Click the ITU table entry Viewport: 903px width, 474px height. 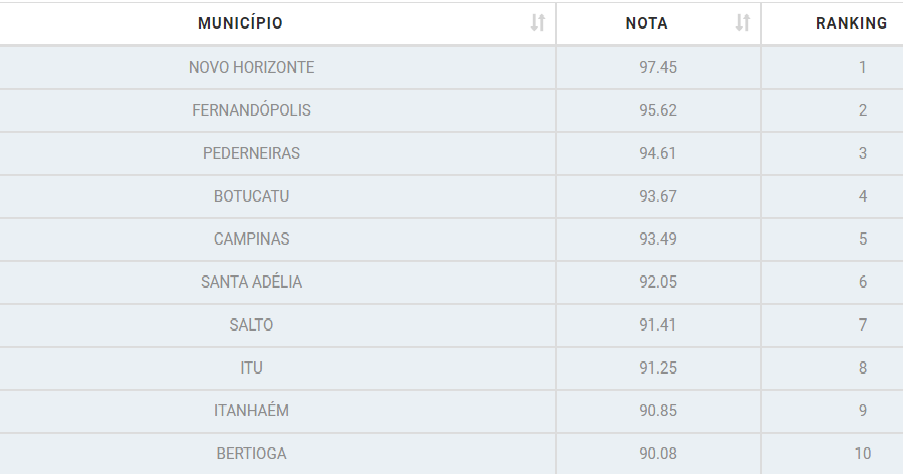click(x=251, y=369)
